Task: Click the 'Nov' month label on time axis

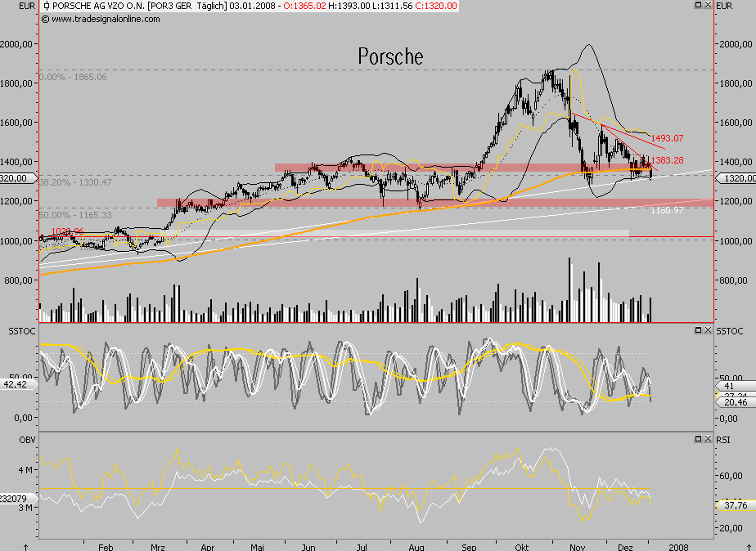Action: [577, 547]
